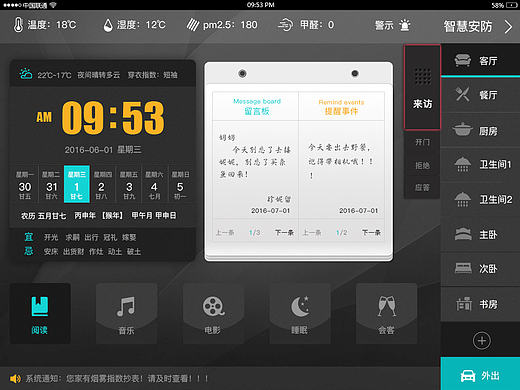The width and height of the screenshot is (520, 390).
Task: Open the 音乐 music scene
Action: (126, 313)
